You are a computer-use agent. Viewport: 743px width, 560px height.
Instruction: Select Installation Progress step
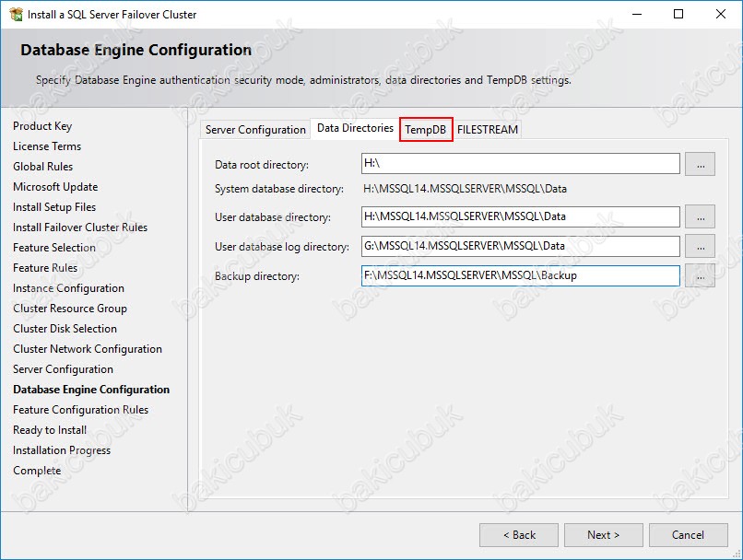pos(62,450)
